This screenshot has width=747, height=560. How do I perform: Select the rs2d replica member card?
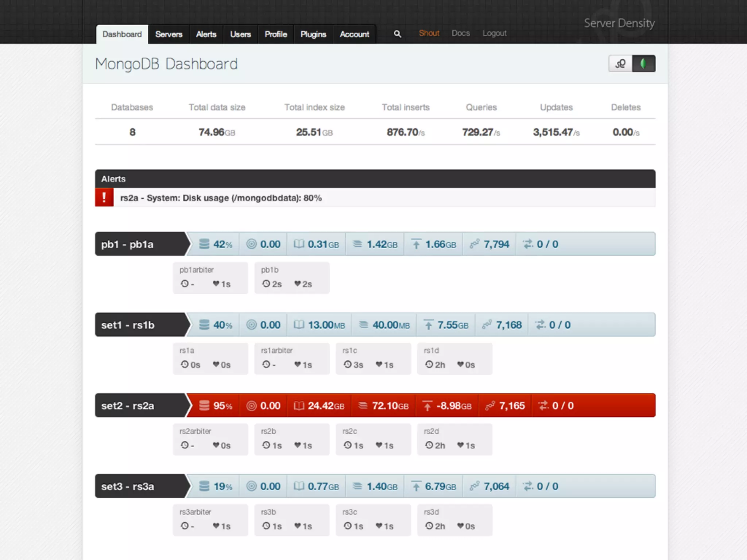(x=454, y=439)
